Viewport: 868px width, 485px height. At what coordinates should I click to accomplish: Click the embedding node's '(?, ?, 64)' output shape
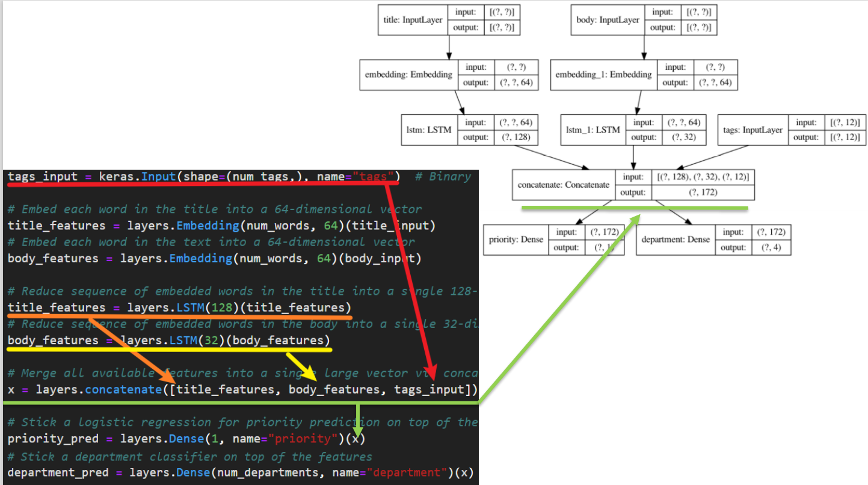pyautogui.click(x=516, y=82)
